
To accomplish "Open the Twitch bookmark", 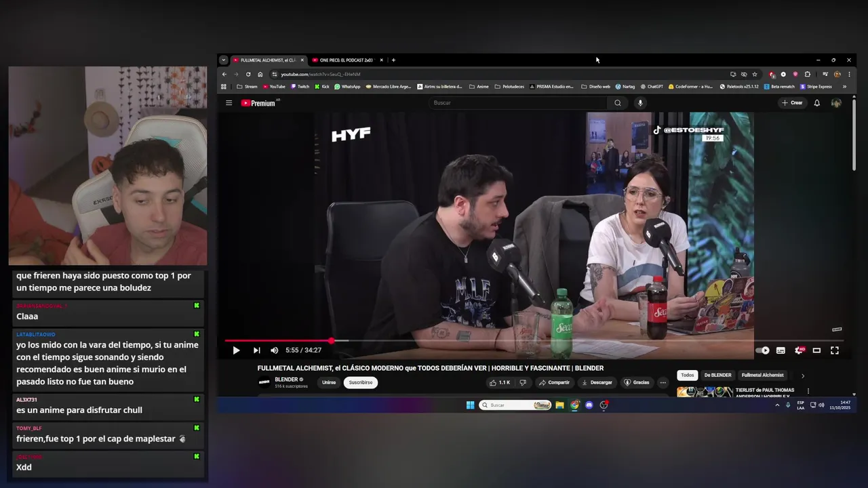I will point(300,87).
